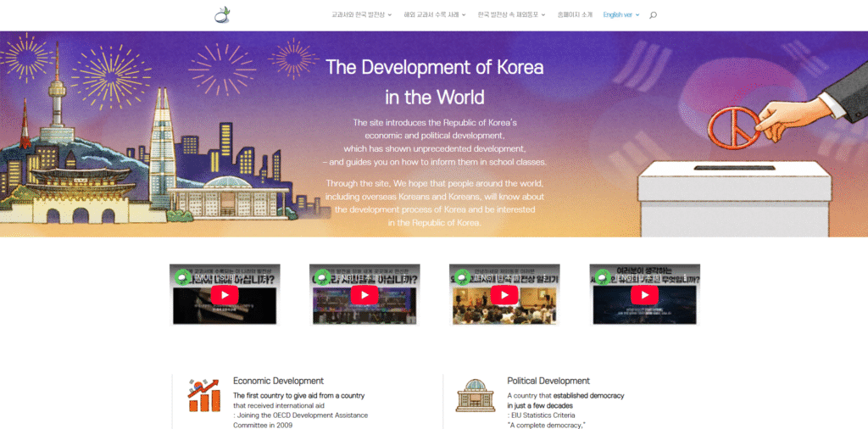This screenshot has height=429, width=868.
Task: Click the hero title "The Development of Korea"
Action: 434,68
